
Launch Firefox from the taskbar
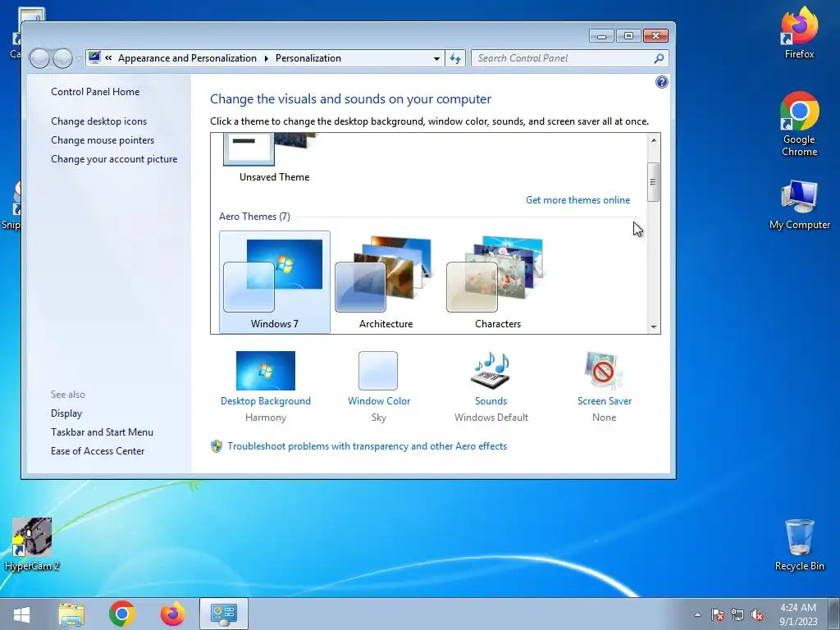(172, 614)
